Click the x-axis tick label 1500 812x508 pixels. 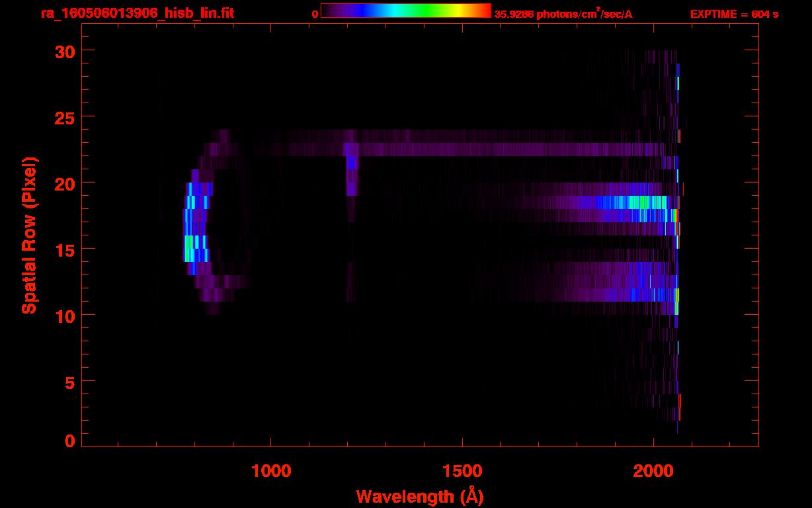tap(462, 471)
